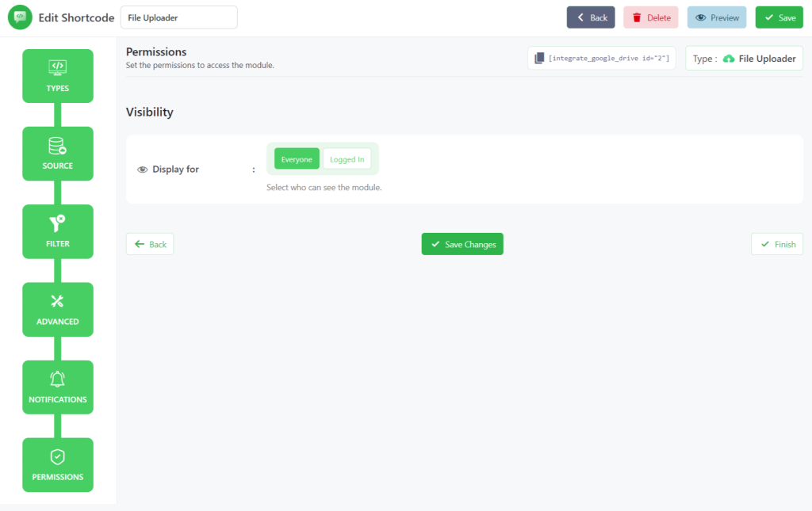The height and width of the screenshot is (511, 812).
Task: Go to the Source step
Action: click(x=57, y=154)
